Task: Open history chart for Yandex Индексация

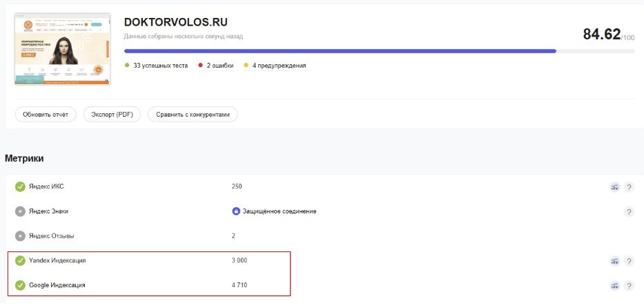Action: 614,261
